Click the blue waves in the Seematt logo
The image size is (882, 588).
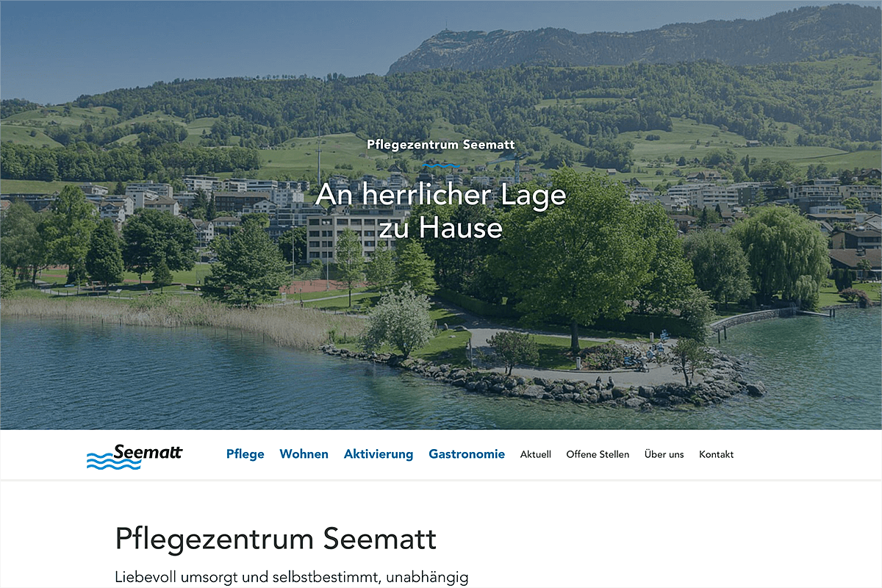pos(113,462)
